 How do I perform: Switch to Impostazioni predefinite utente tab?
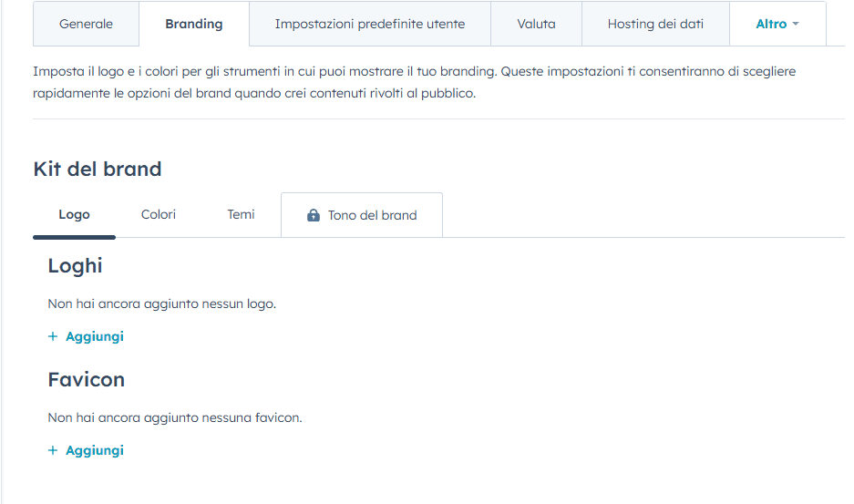(x=370, y=24)
